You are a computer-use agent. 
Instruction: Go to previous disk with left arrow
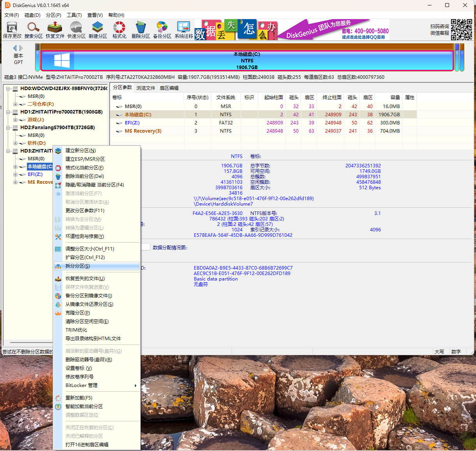[x=15, y=48]
